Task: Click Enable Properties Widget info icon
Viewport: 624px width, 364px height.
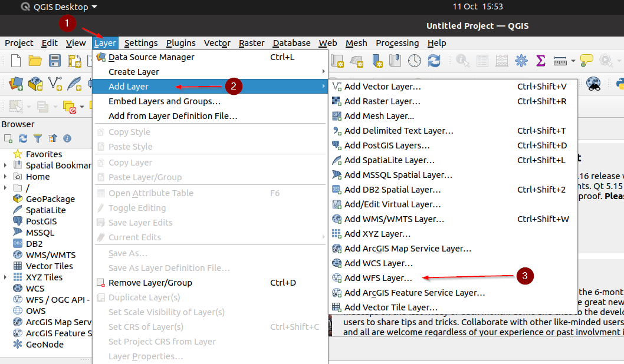Action: point(67,138)
